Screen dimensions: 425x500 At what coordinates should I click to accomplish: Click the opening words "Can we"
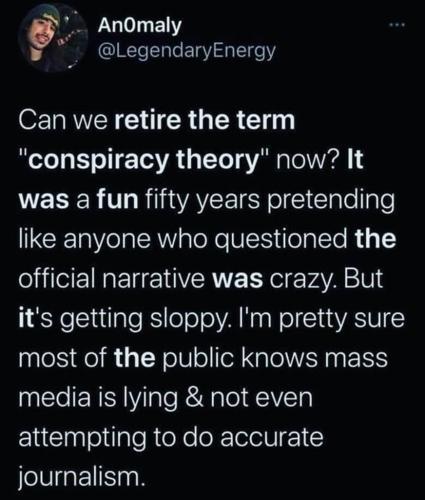click(x=63, y=122)
